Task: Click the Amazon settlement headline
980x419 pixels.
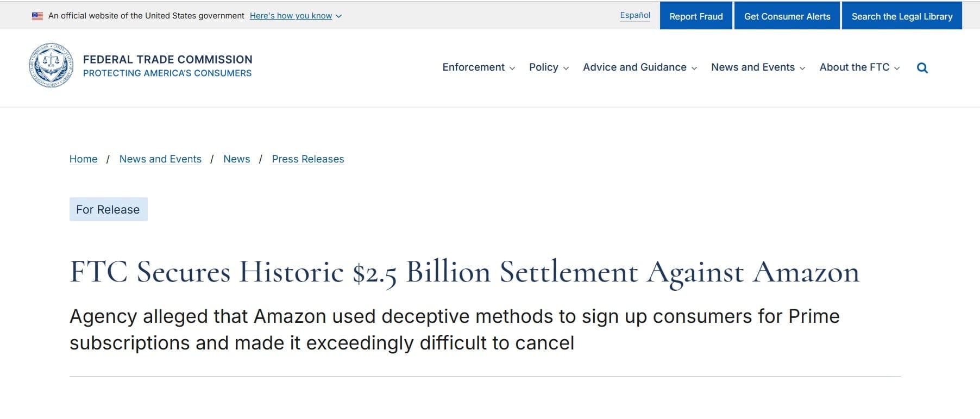Action: click(464, 272)
